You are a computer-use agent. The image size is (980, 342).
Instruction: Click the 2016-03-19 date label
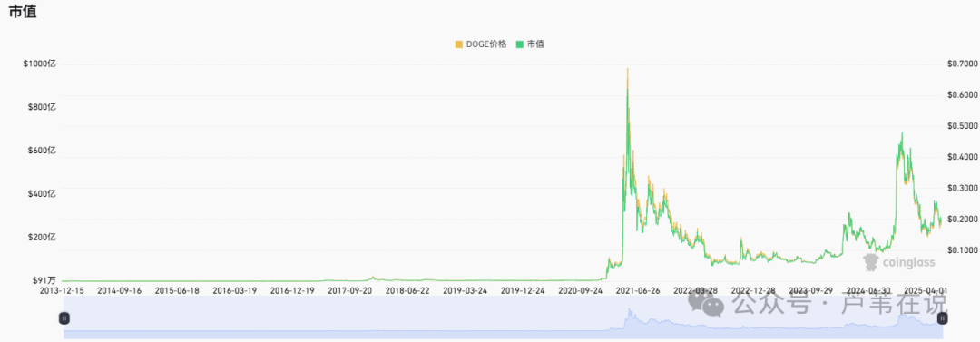(235, 290)
